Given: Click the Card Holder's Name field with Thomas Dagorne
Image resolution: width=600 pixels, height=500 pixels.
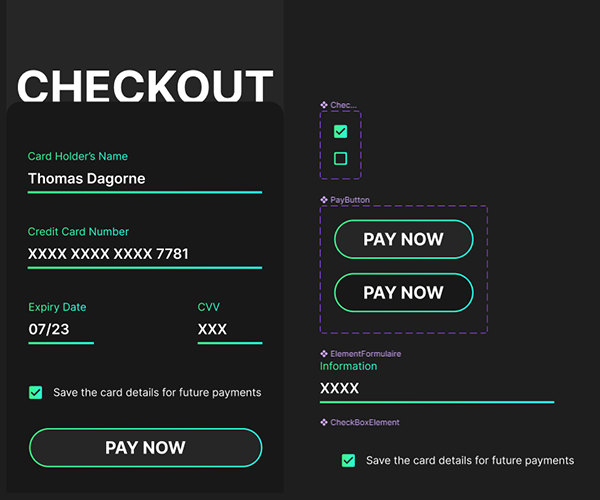Looking at the screenshot, I should tap(144, 179).
